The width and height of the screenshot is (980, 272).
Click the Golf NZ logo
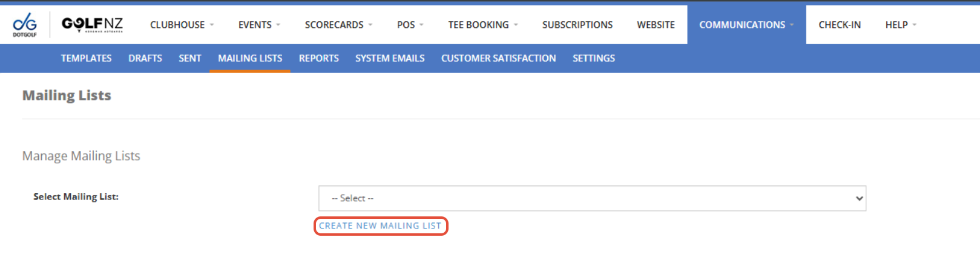pyautogui.click(x=92, y=24)
